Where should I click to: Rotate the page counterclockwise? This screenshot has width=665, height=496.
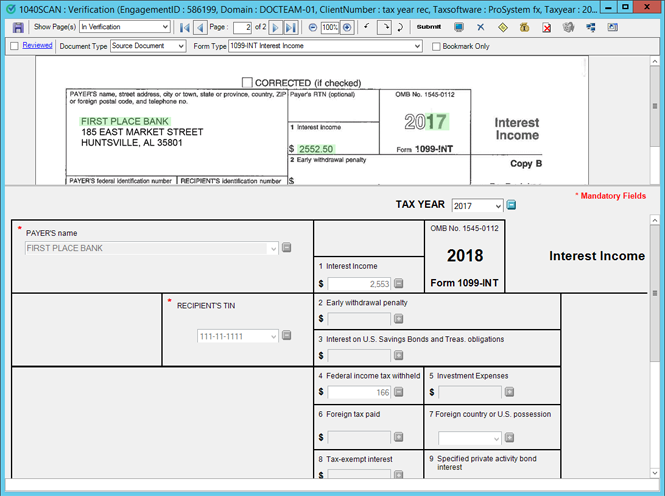[x=367, y=27]
